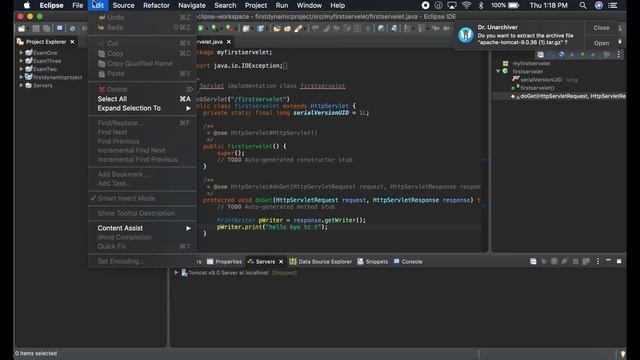Click Close on Dr. Unarchiver notification
640x360 pixels.
coord(601,28)
